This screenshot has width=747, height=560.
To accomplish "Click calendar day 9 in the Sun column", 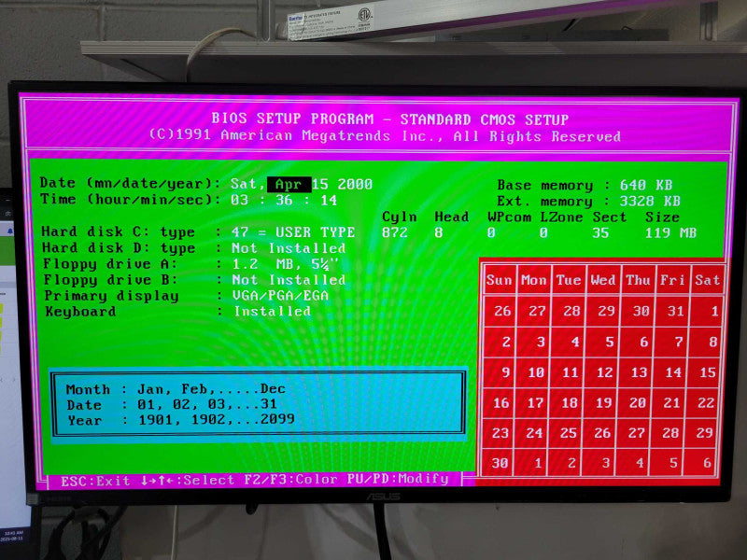I will 506,372.
